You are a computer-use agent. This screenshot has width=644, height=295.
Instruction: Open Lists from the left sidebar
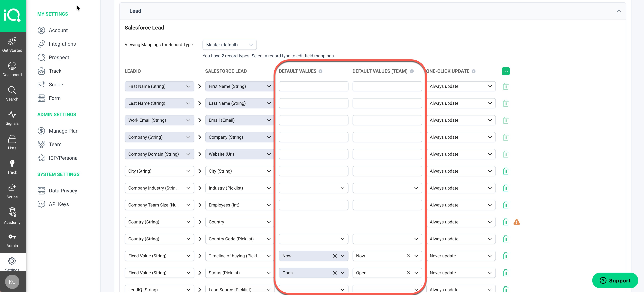[12, 142]
